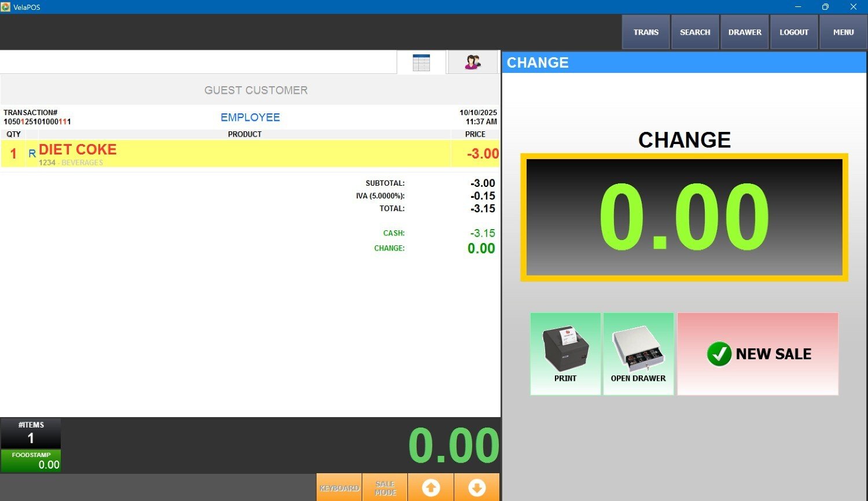Screen dimensions: 868x501
Task: Toggle the on-screen KEYBOARD
Action: click(x=339, y=488)
